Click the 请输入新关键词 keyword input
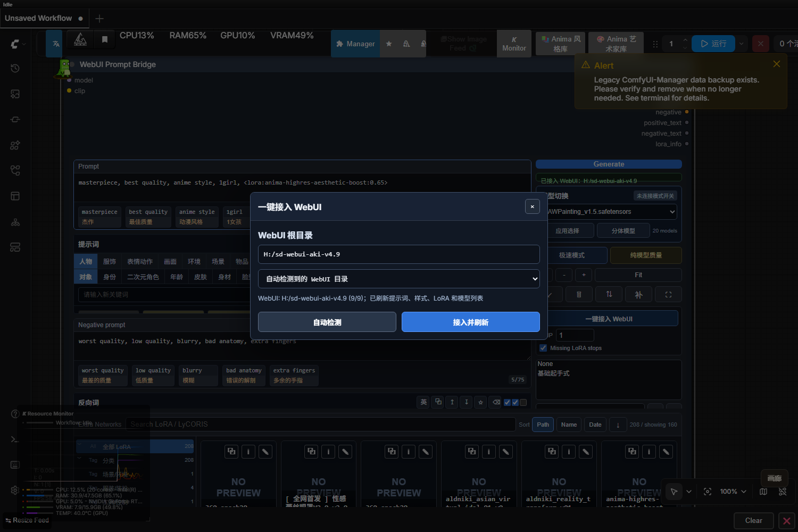This screenshot has height=532, width=798. [164, 294]
